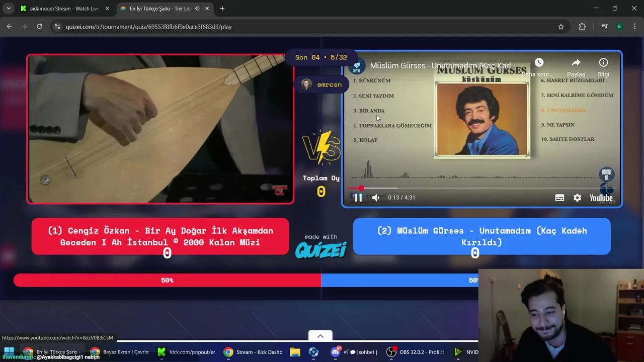Open kick.com/popout taskbar window
The image size is (644, 362).
click(x=186, y=352)
